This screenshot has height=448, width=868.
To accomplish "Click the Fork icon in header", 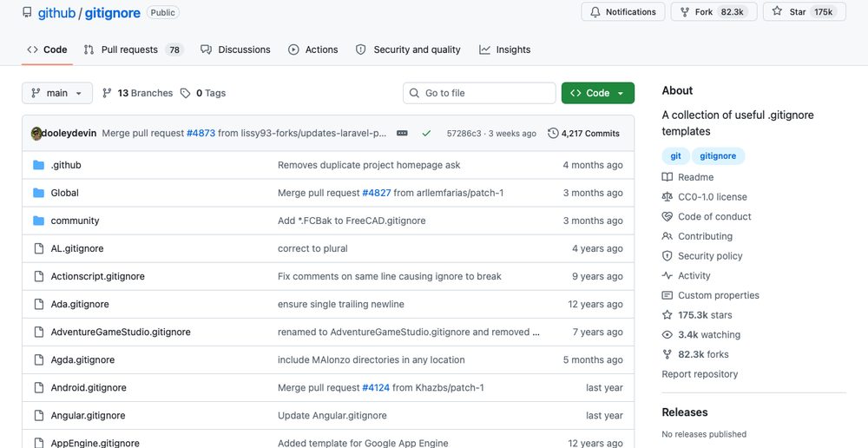I will coord(685,11).
